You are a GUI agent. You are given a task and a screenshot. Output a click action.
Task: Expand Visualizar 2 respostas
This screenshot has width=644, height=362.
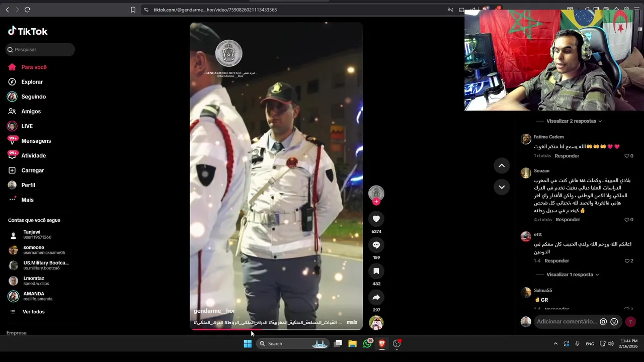click(574, 121)
